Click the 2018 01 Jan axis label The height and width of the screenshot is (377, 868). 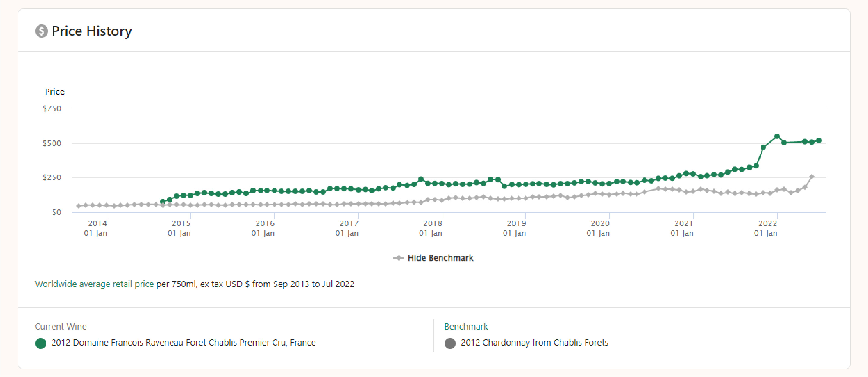click(431, 228)
